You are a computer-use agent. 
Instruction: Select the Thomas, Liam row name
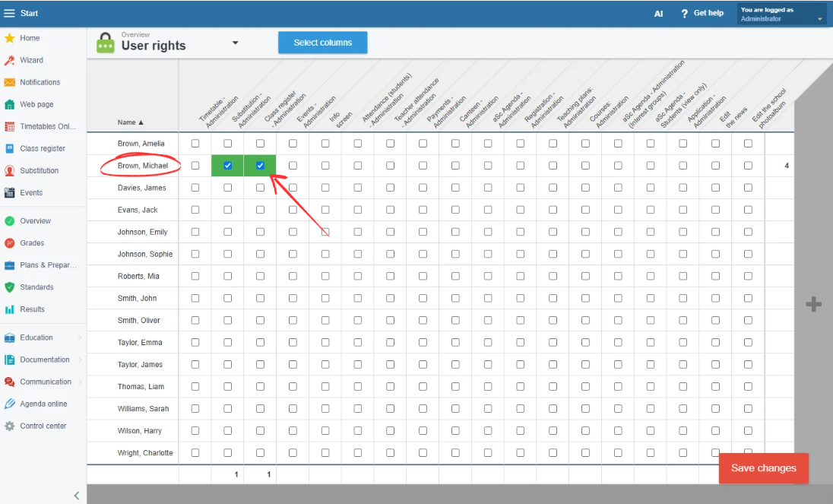point(141,387)
